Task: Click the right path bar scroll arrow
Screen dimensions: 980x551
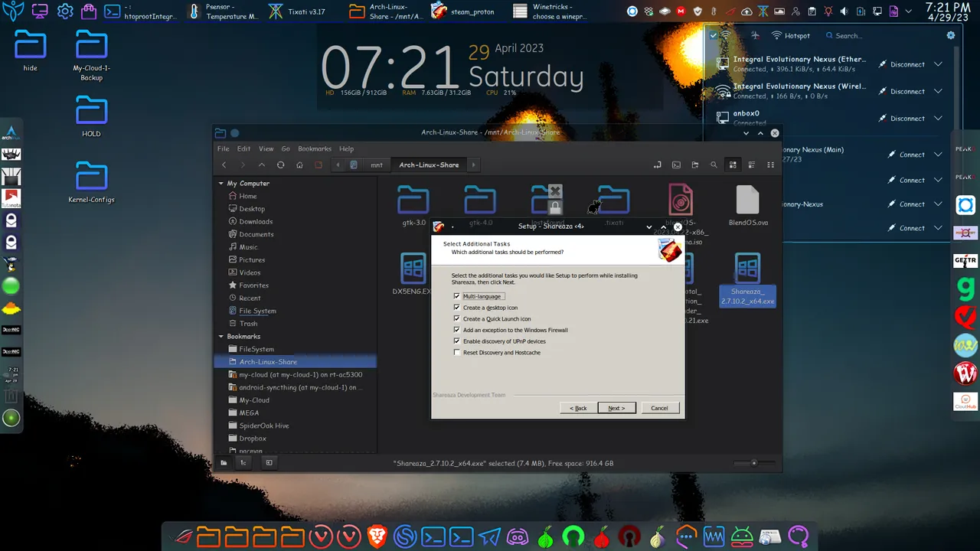Action: pos(473,165)
